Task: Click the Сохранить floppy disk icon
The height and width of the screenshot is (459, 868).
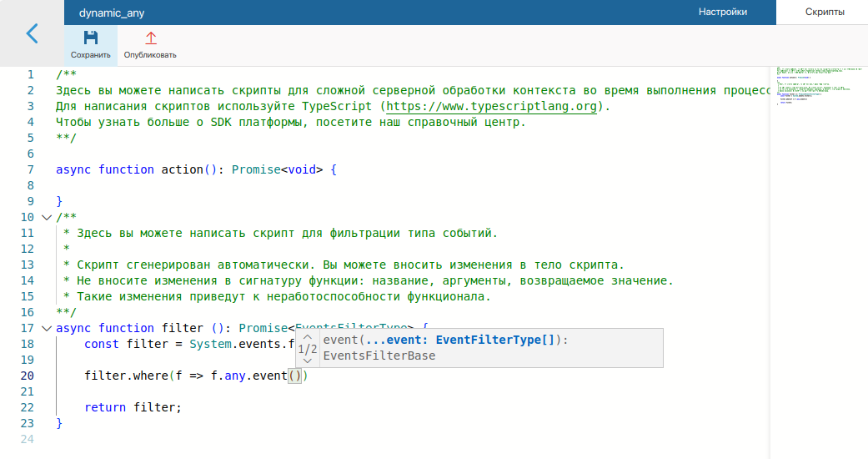Action: [x=91, y=38]
